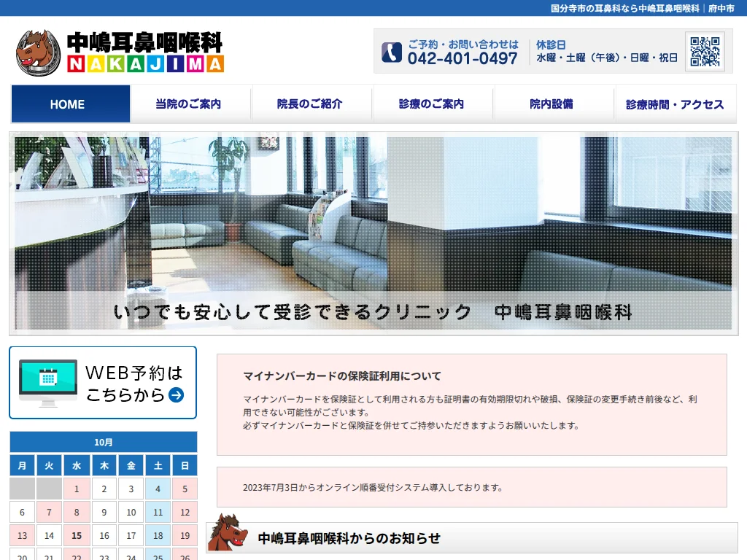Click the 中嶋耳鼻咽喉科からのお知らせ heading
The image size is (747, 560).
(349, 538)
